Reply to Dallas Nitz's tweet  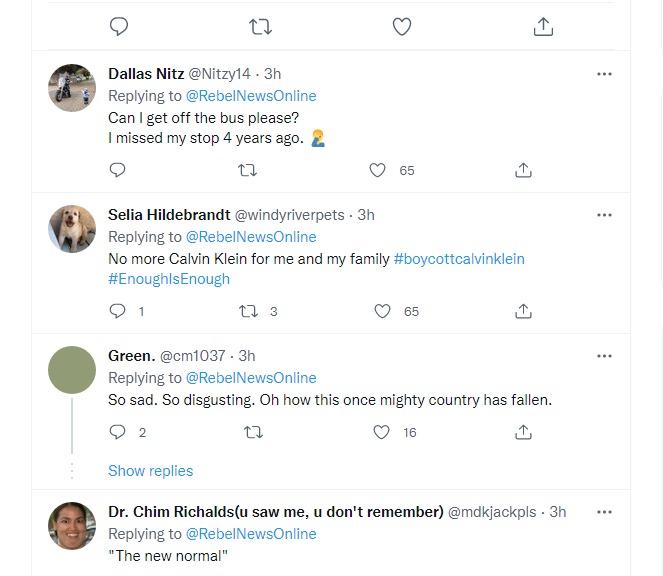[x=117, y=171]
